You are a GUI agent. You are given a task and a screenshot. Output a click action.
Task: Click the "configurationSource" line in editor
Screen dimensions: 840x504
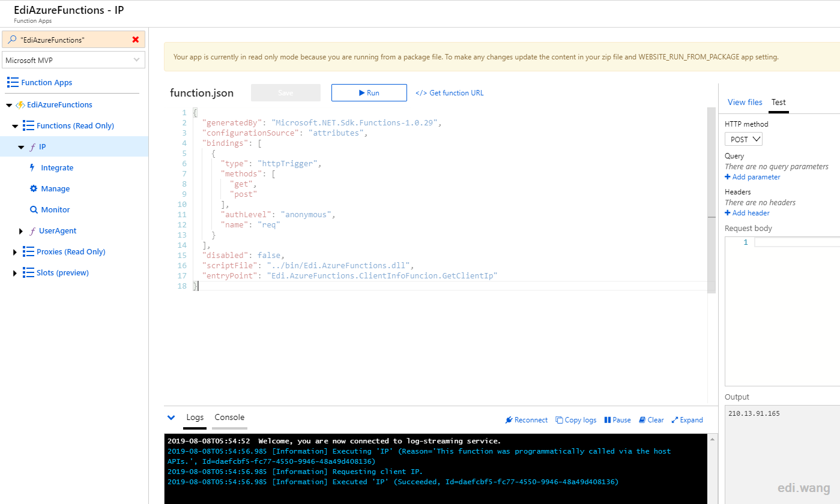[285, 133]
